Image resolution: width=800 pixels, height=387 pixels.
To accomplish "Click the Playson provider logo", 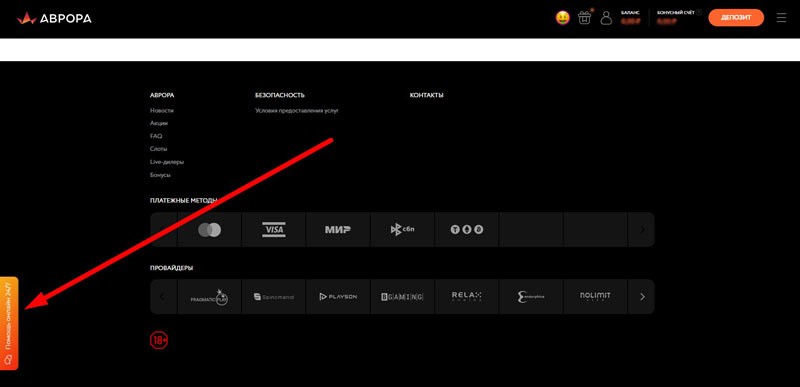I will [x=338, y=297].
